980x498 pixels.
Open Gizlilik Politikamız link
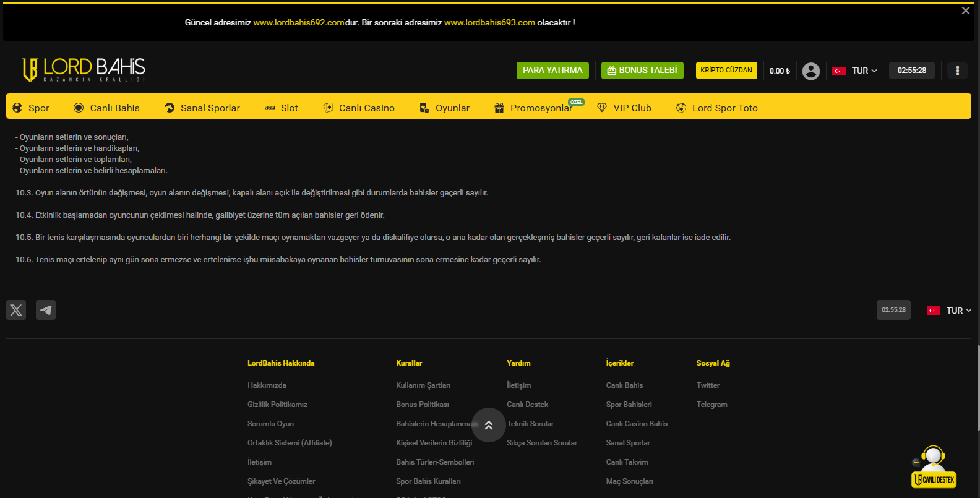tap(277, 405)
